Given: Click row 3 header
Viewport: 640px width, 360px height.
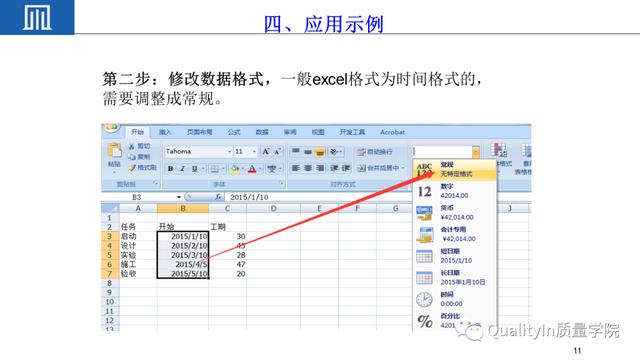Looking at the screenshot, I should (x=109, y=236).
